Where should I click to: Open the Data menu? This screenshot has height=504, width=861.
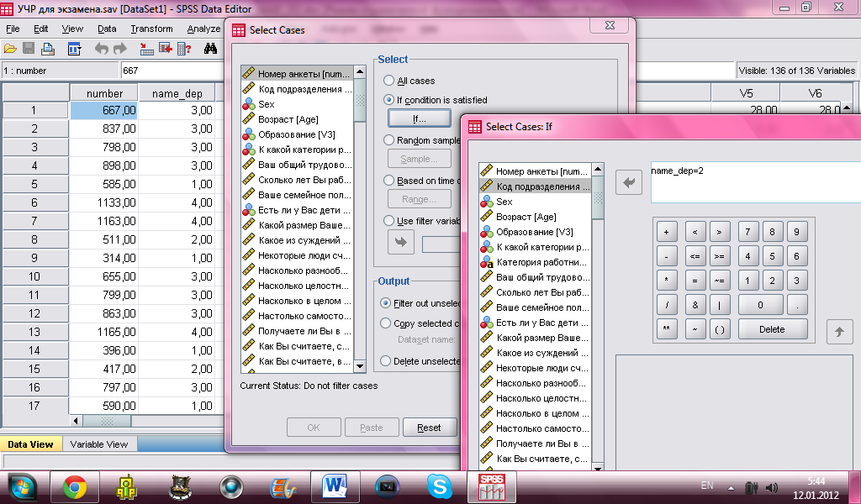[107, 29]
